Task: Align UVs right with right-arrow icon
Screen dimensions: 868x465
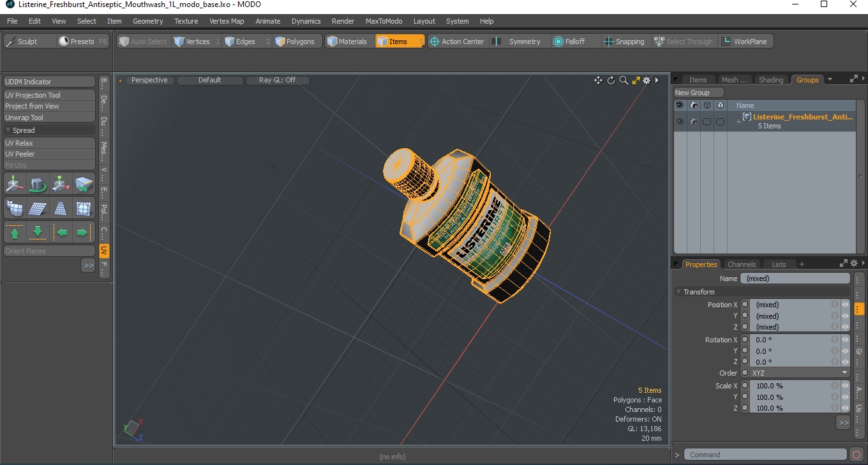Action: coord(84,232)
